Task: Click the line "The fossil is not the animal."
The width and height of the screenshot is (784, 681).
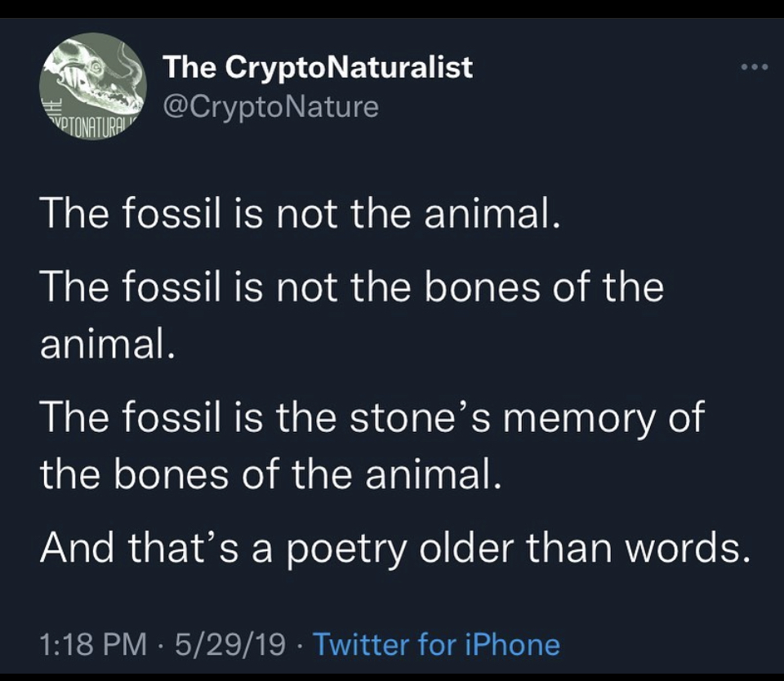Action: 299,216
